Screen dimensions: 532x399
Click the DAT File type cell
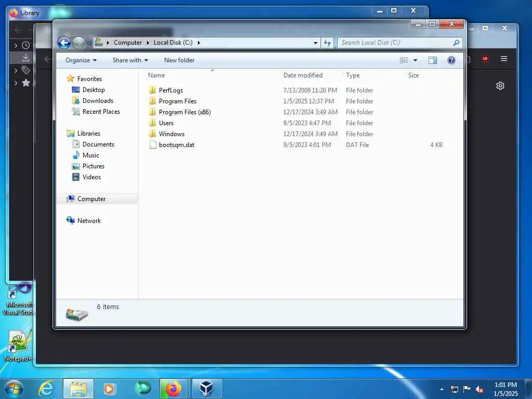[x=357, y=145]
